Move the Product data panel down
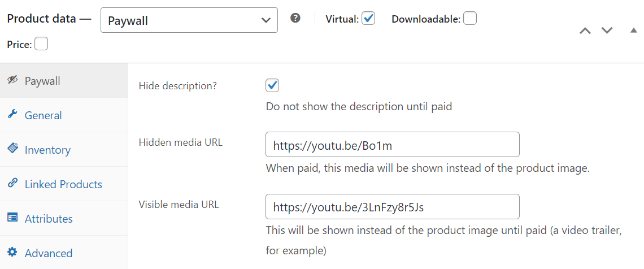Image resolution: width=644 pixels, height=269 pixels. 607,31
